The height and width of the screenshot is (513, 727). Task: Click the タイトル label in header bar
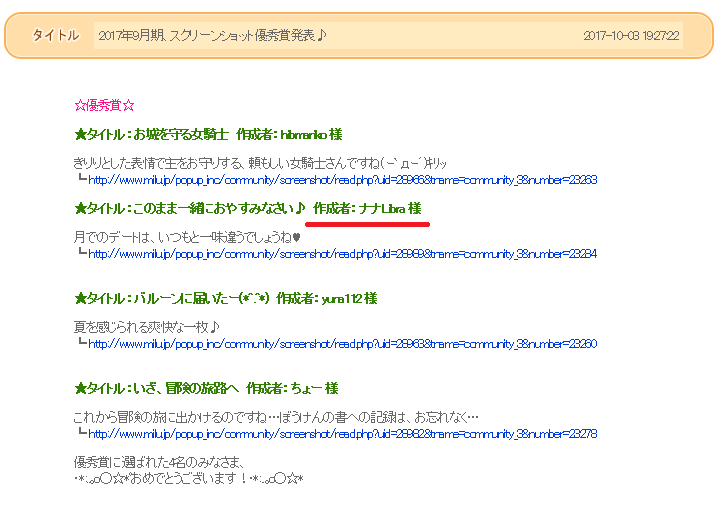(x=55, y=35)
